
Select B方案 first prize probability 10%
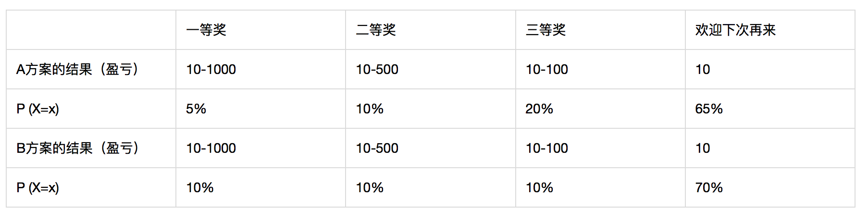[x=200, y=187]
